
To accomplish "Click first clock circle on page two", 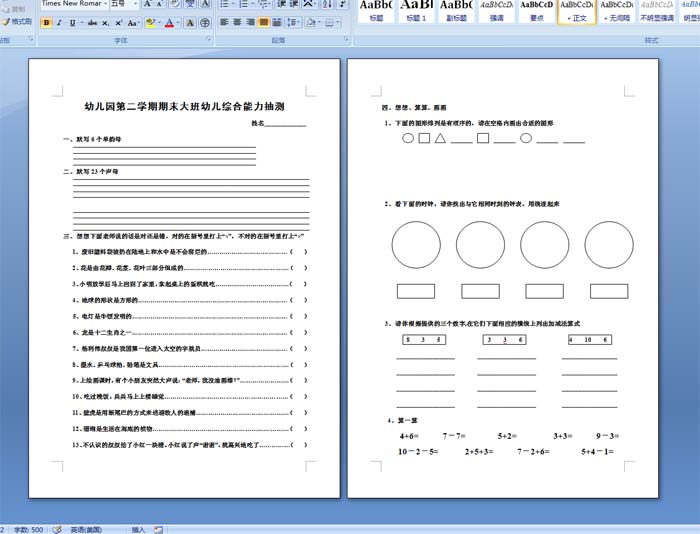I will [x=416, y=245].
